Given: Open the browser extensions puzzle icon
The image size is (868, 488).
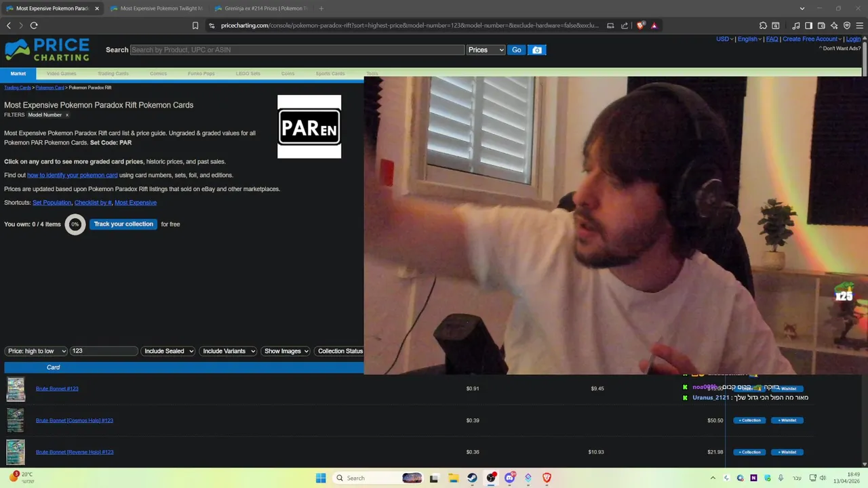Looking at the screenshot, I should (763, 26).
